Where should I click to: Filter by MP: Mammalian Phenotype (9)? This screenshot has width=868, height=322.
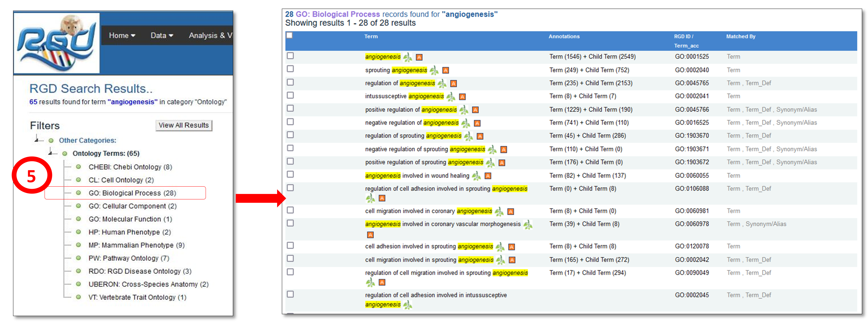[136, 245]
